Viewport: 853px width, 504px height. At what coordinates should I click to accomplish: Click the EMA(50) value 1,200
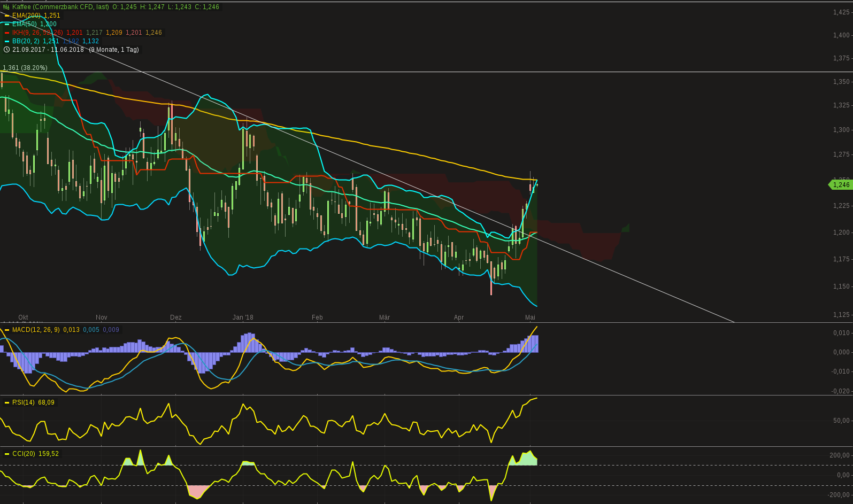tap(48, 24)
